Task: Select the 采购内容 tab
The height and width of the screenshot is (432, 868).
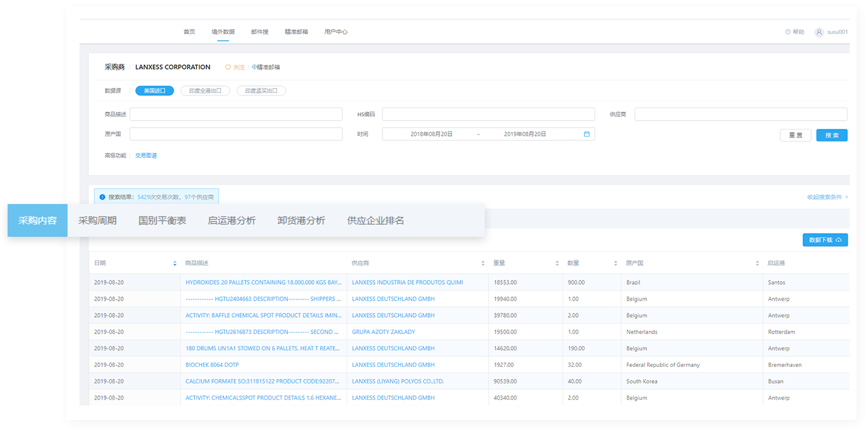Action: [38, 220]
